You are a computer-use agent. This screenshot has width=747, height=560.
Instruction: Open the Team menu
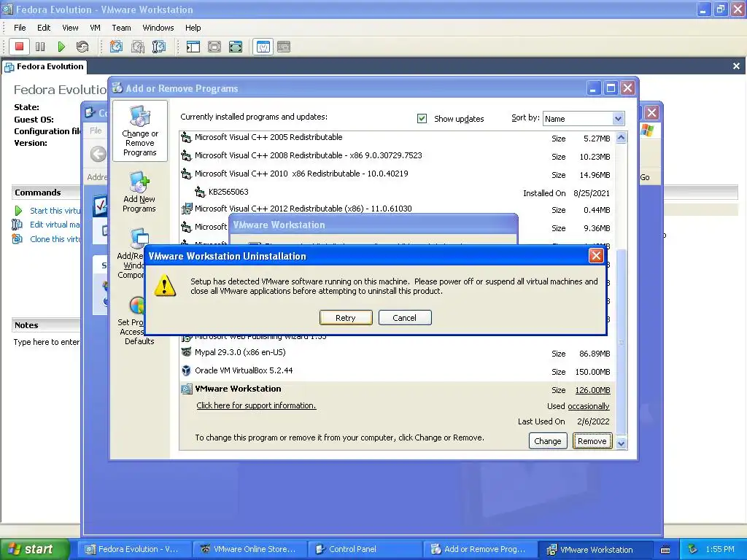coord(121,28)
